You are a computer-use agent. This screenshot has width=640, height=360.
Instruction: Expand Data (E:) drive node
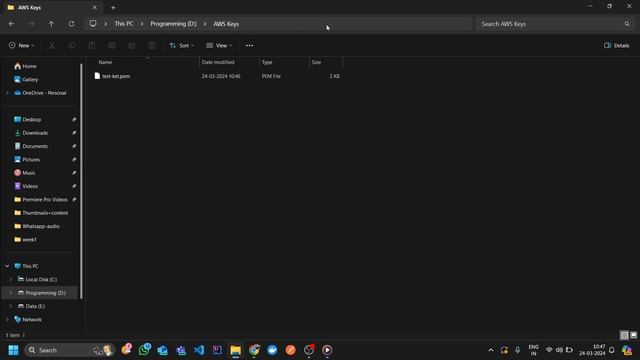click(11, 306)
